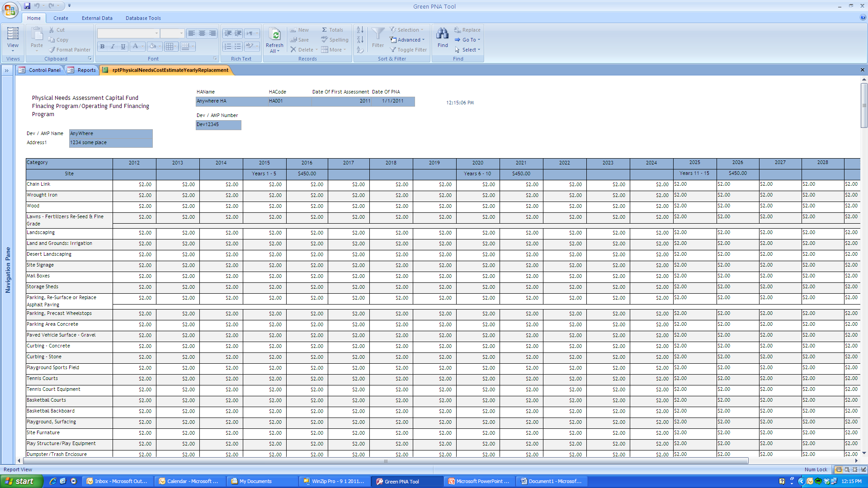Open the Database Tools ribbon tab

[x=143, y=18]
